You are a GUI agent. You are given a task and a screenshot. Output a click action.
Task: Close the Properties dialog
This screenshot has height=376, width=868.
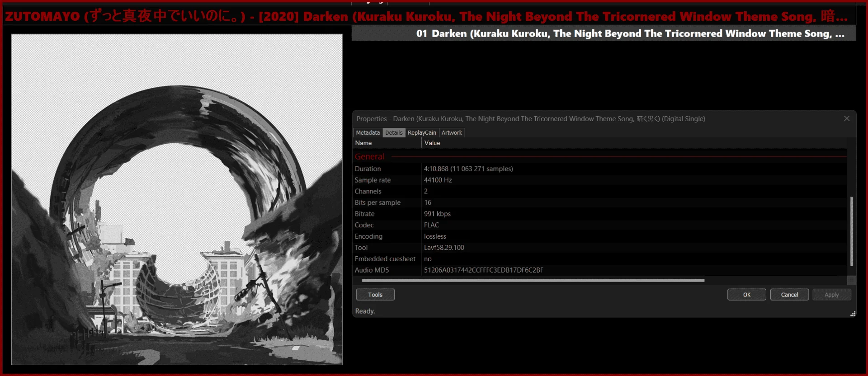(847, 118)
